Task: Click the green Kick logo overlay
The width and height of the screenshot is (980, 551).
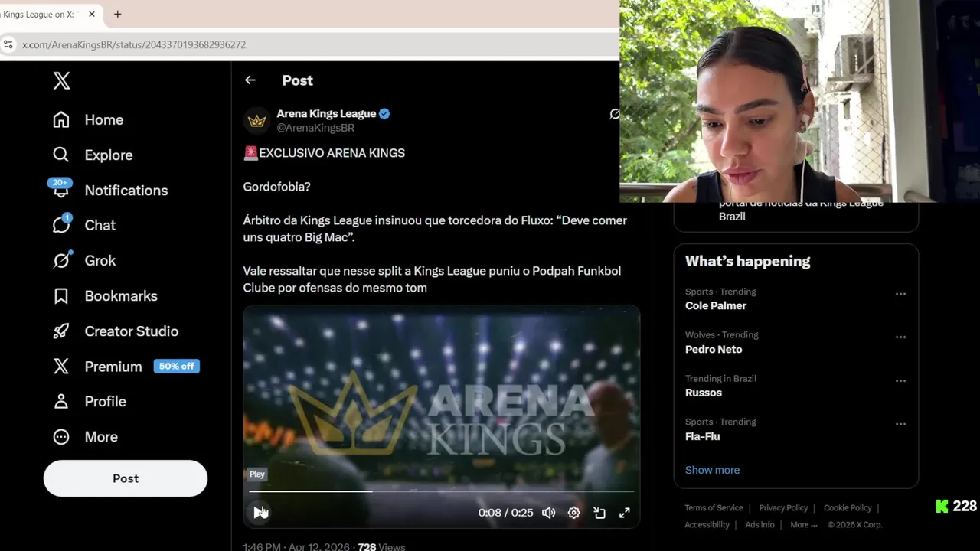Action: point(942,506)
